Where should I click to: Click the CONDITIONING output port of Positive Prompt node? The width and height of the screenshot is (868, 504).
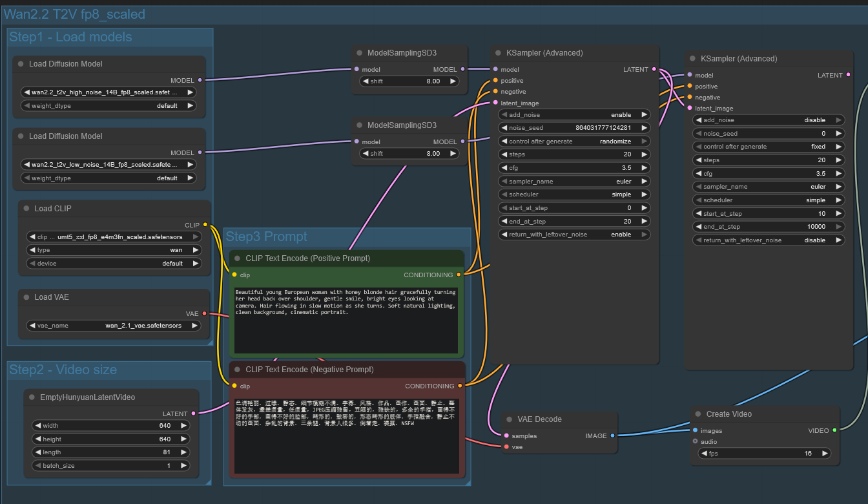(459, 275)
